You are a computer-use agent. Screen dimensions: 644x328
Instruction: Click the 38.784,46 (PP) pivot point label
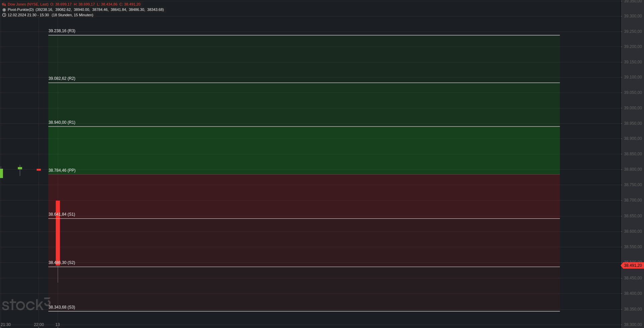(62, 170)
